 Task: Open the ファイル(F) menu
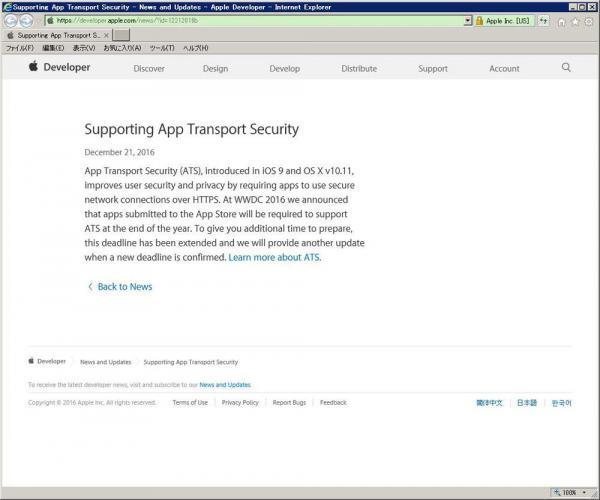(x=20, y=48)
